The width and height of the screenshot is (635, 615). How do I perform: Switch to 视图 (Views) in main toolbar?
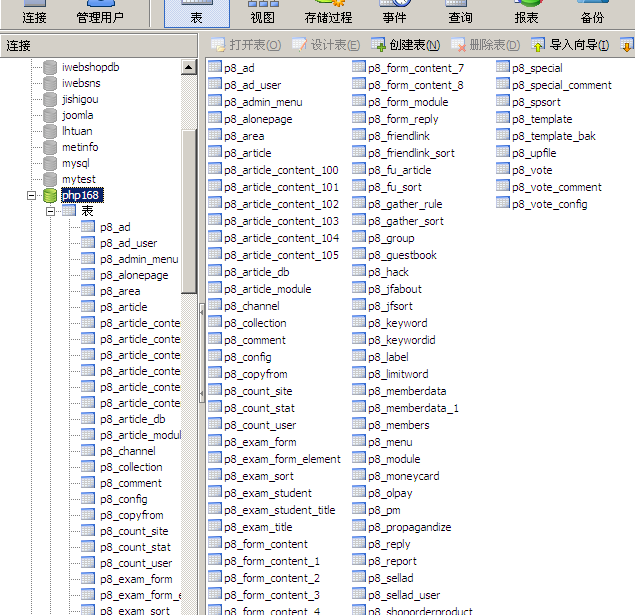point(262,13)
